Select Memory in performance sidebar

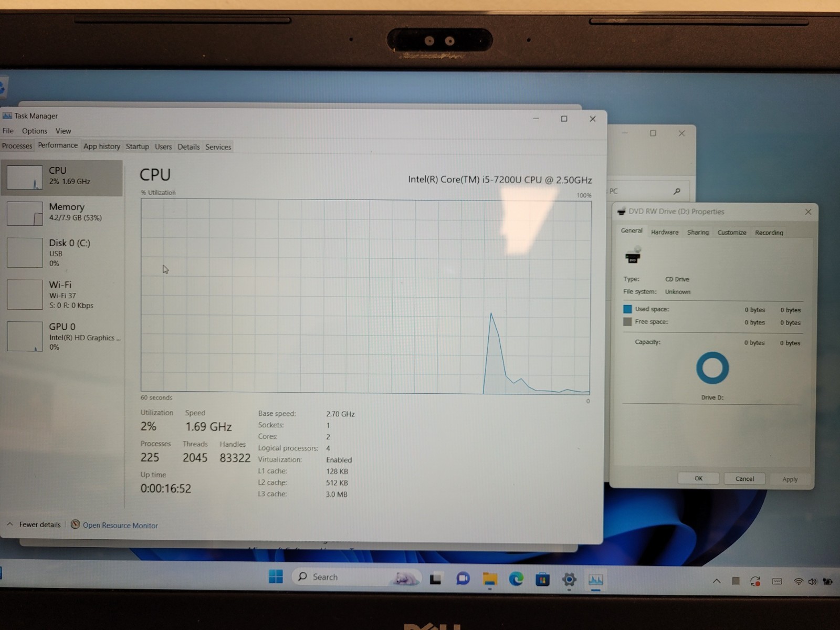(x=61, y=213)
